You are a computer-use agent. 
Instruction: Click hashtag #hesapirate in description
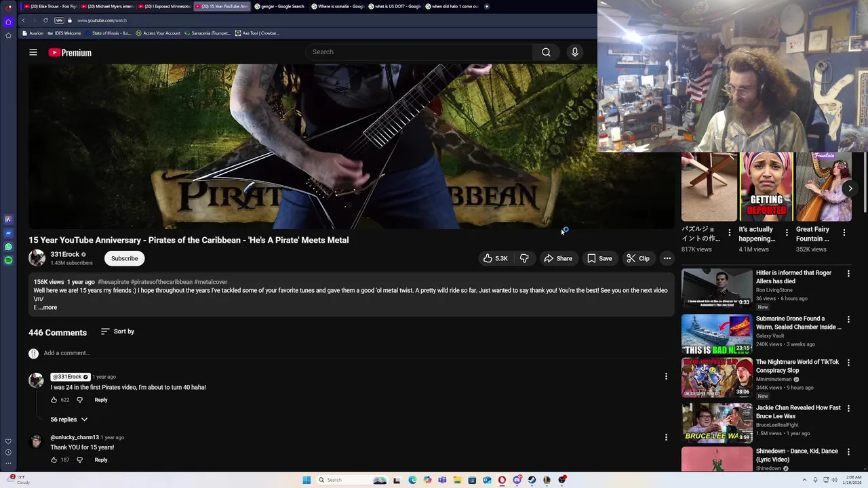tap(113, 282)
